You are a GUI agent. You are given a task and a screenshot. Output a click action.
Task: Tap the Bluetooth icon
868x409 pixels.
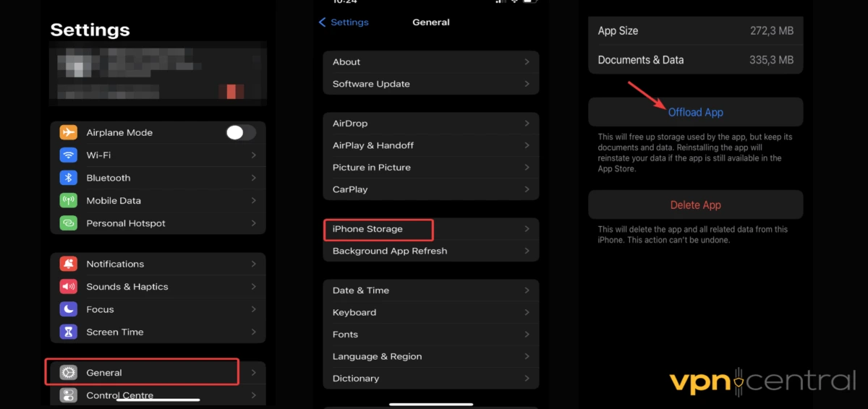click(x=69, y=178)
